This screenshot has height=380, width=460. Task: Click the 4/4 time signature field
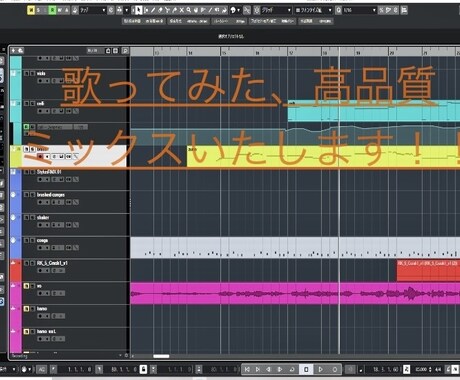438,369
